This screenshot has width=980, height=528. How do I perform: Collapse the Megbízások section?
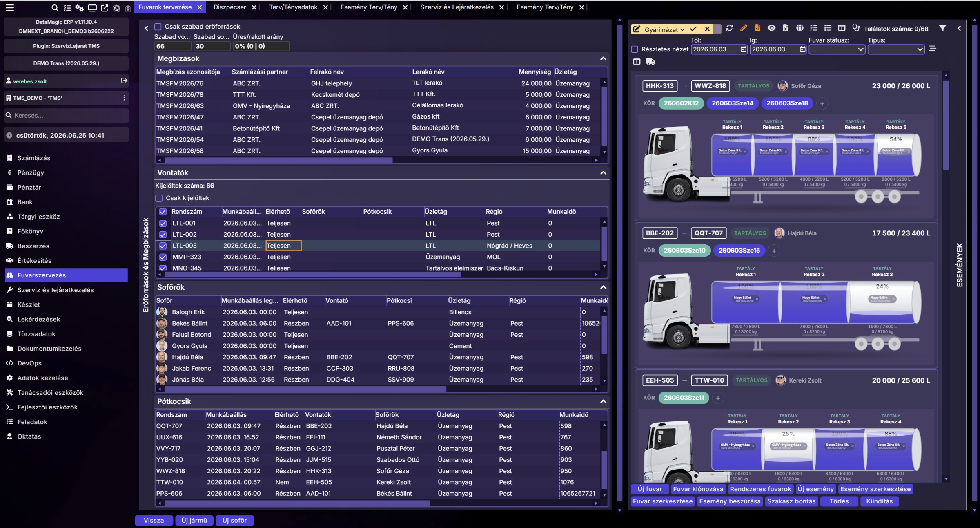pyautogui.click(x=603, y=59)
